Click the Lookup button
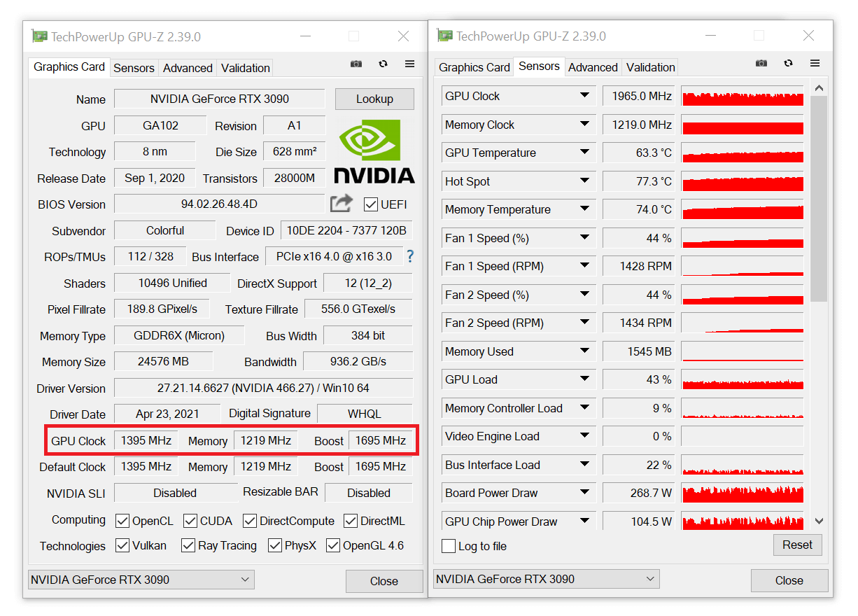The image size is (858, 616). coord(374,99)
